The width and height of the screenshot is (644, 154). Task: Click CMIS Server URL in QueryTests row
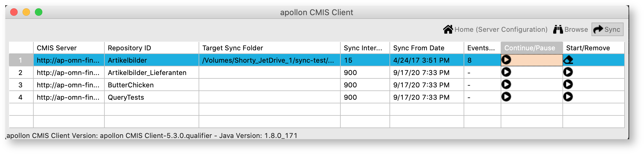point(69,97)
